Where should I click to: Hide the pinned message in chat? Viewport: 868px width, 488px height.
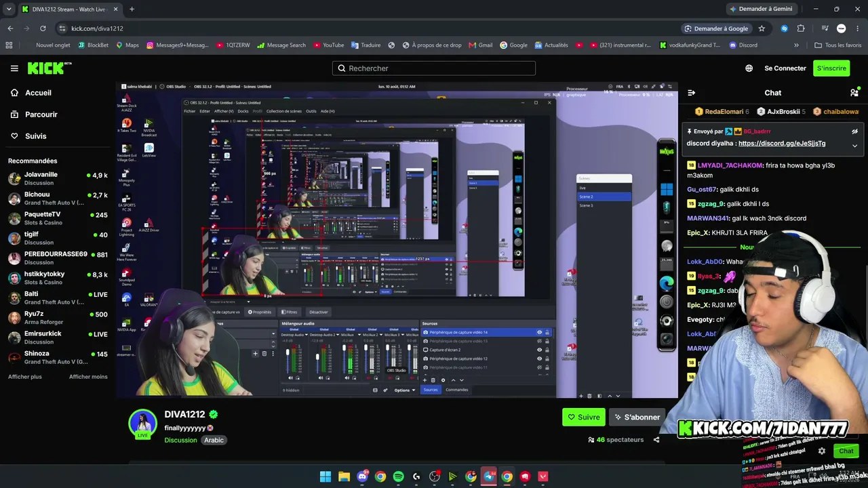click(854, 131)
